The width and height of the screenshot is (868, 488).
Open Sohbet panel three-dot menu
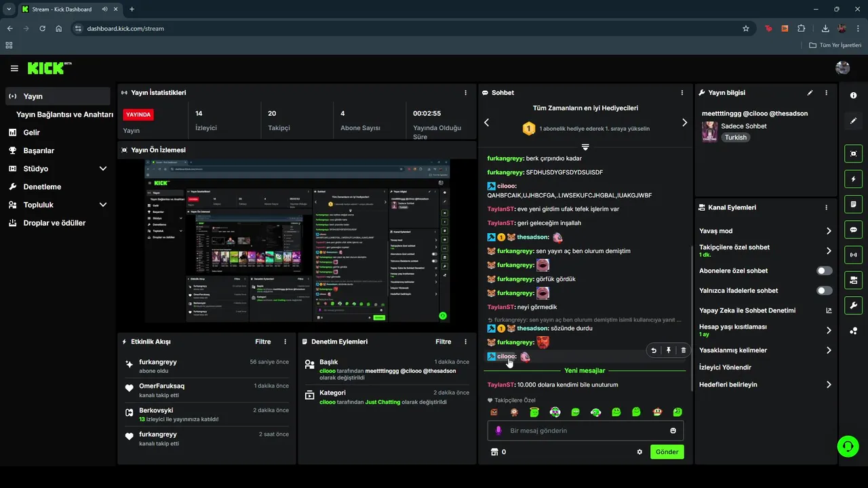[682, 93]
